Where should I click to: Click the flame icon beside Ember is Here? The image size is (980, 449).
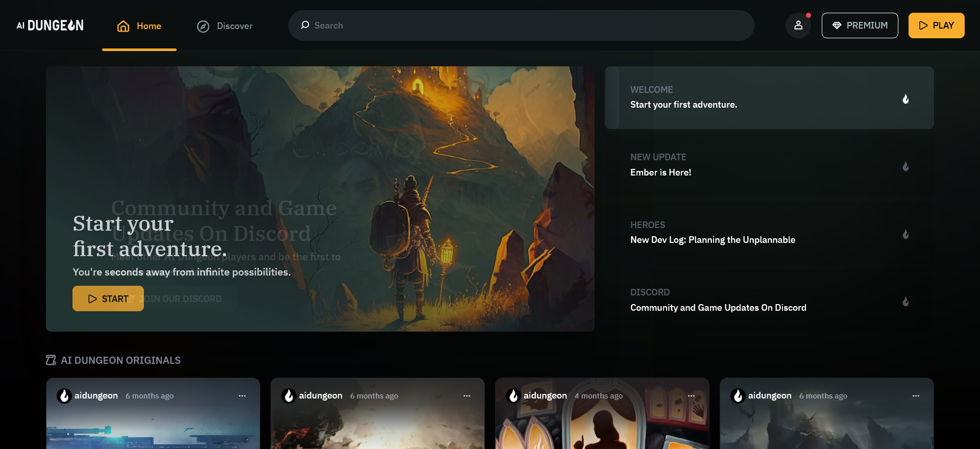(x=905, y=166)
